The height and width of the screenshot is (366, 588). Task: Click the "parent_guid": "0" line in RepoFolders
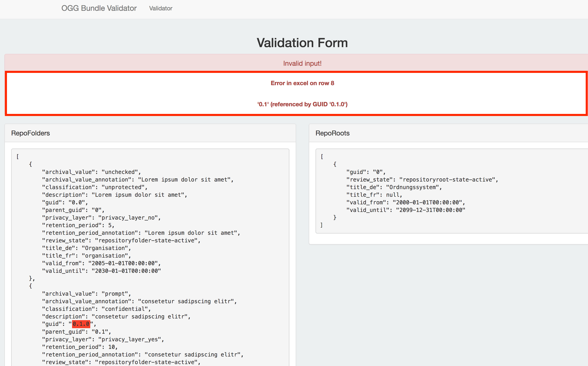click(73, 210)
